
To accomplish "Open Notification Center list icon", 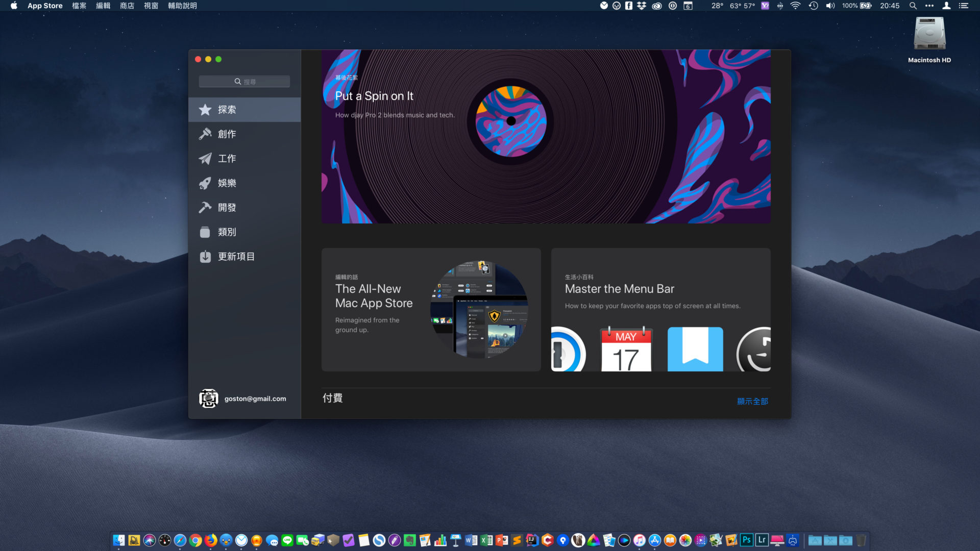I will click(963, 6).
